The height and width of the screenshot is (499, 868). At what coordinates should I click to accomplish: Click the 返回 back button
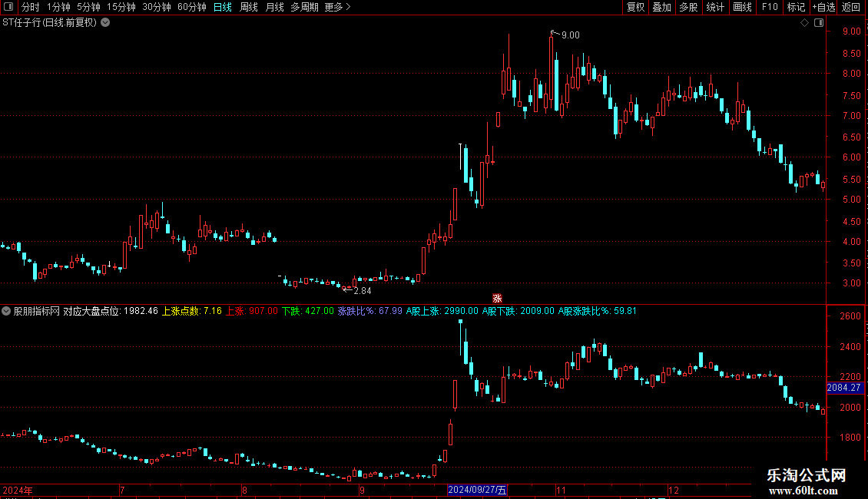coord(851,7)
